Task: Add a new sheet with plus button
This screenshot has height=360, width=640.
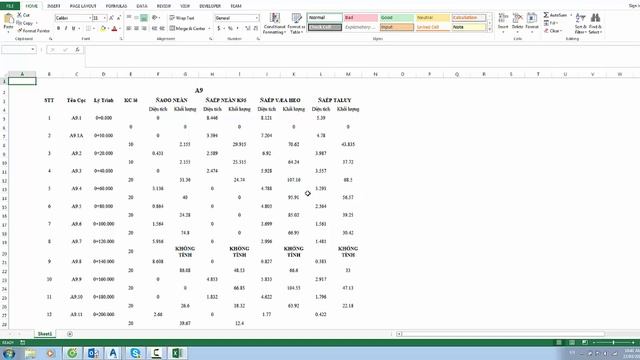Action: pos(70,334)
